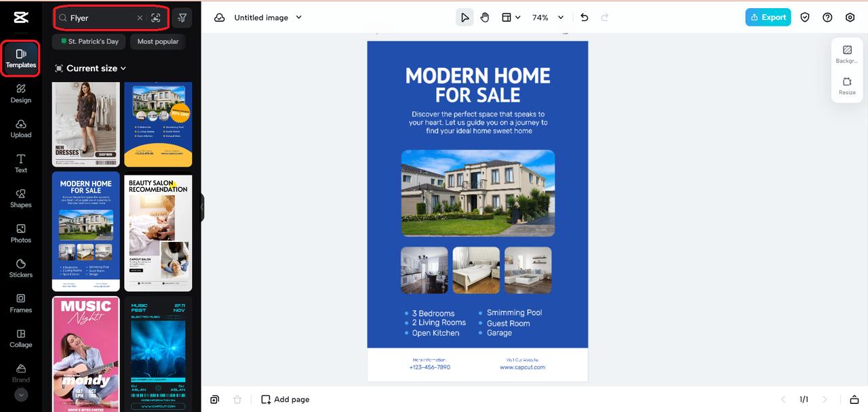Image resolution: width=868 pixels, height=412 pixels.
Task: Open the Photos panel
Action: pos(21,234)
